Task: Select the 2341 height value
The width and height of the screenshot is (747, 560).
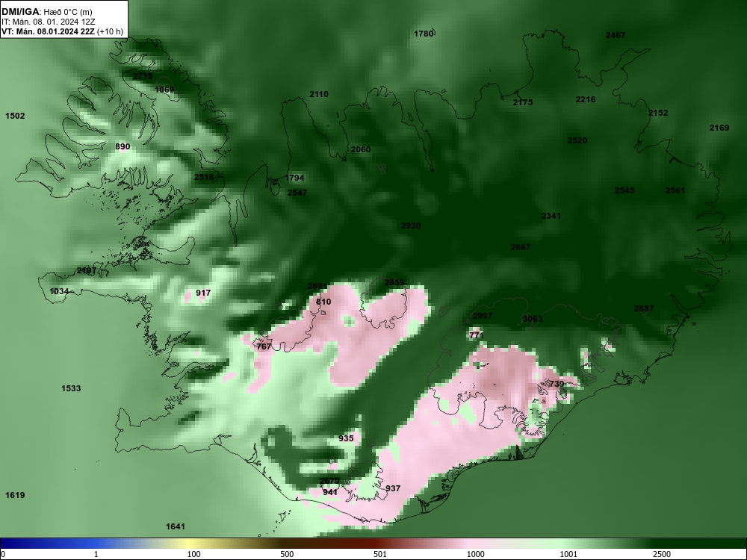Action: (x=551, y=217)
